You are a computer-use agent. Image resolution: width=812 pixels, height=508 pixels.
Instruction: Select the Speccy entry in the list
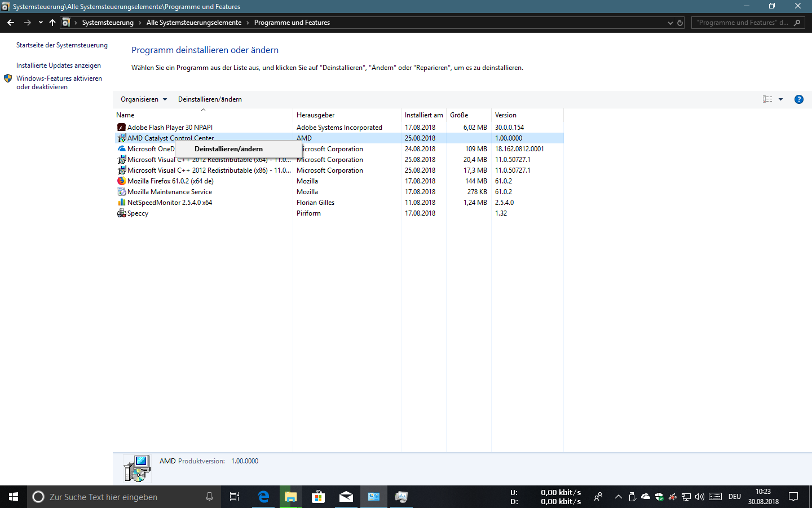click(x=338, y=213)
